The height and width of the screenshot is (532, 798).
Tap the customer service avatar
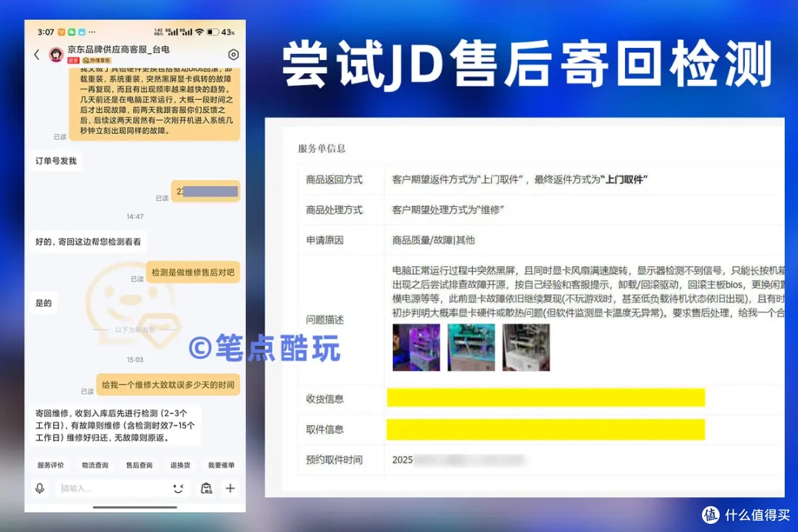point(56,54)
